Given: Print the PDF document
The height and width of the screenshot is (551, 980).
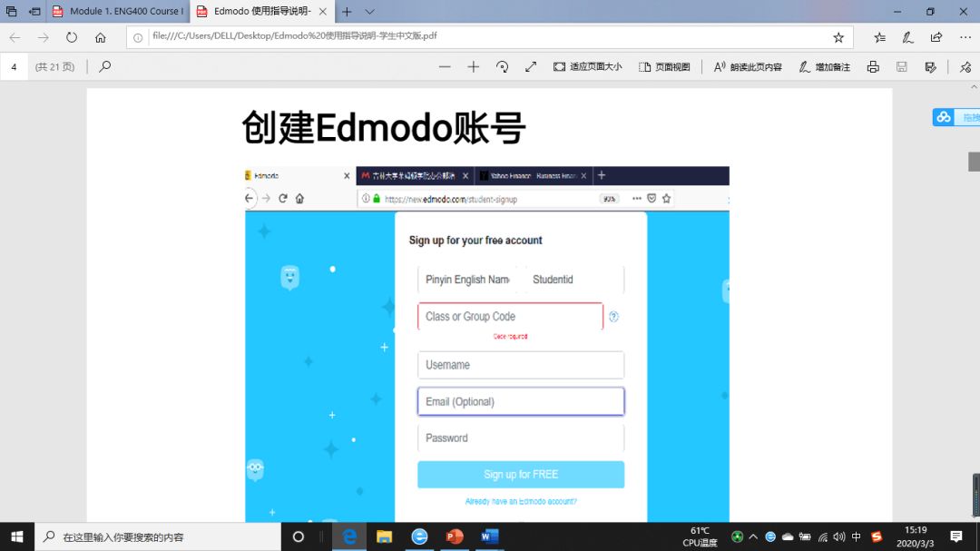Looking at the screenshot, I should tap(873, 67).
